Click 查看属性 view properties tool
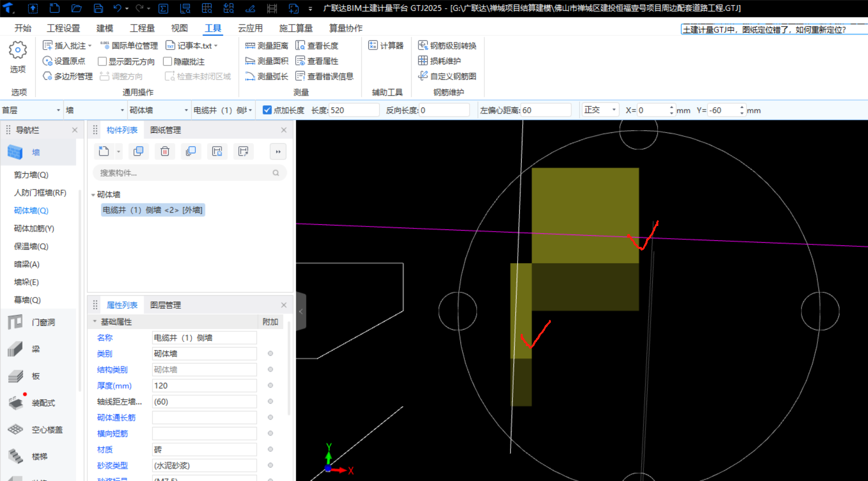Screen dimensions: 868x481 [317, 61]
